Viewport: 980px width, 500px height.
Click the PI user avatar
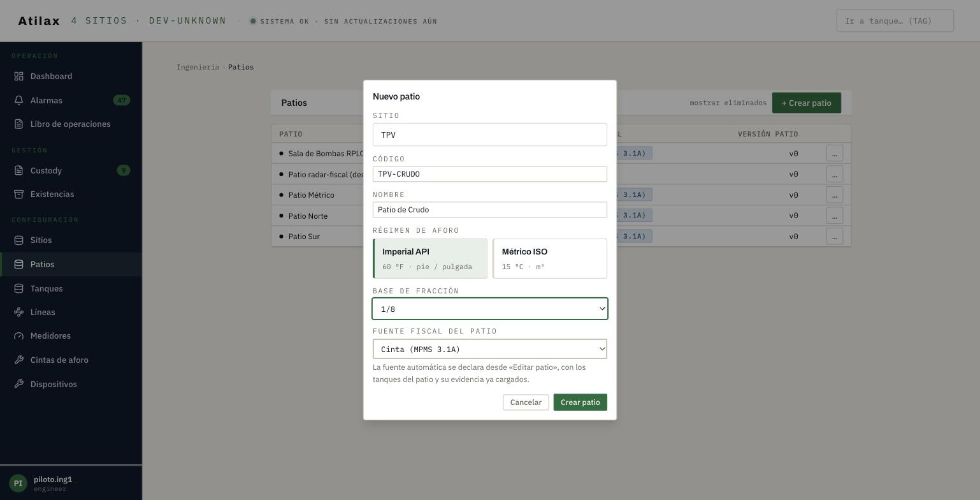pyautogui.click(x=18, y=483)
